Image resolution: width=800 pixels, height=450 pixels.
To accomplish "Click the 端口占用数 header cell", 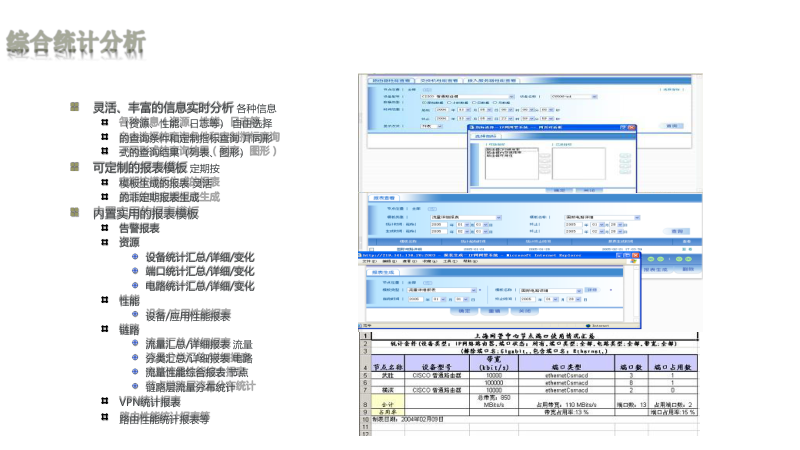I will pyautogui.click(x=672, y=363).
